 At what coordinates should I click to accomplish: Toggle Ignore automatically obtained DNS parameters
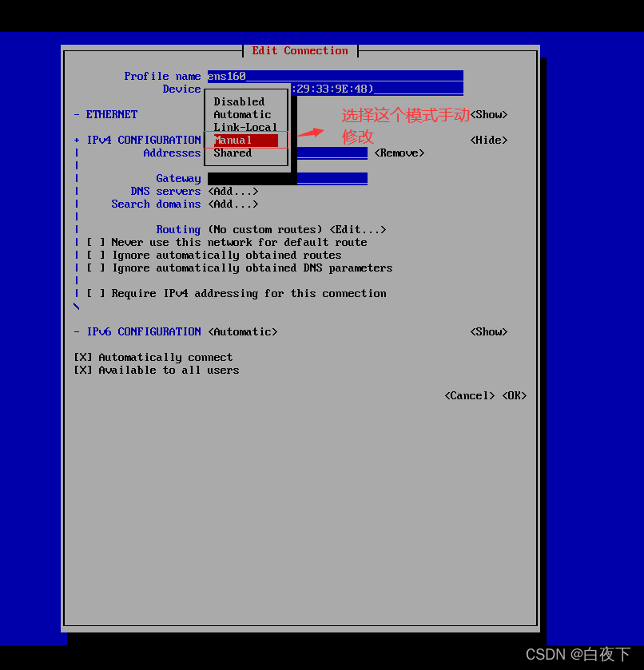(x=240, y=268)
